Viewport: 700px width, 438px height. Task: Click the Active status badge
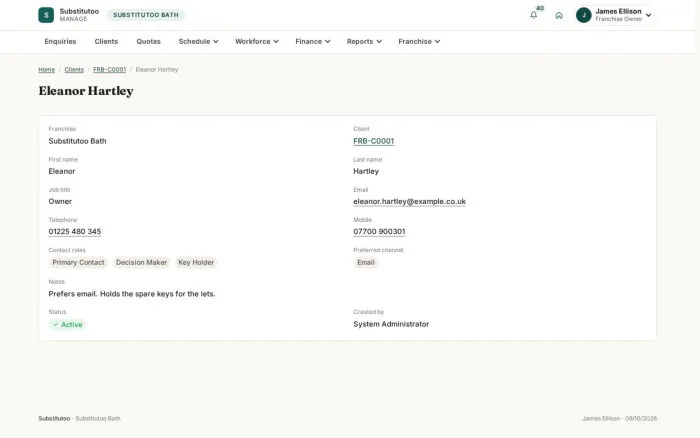[x=67, y=325]
